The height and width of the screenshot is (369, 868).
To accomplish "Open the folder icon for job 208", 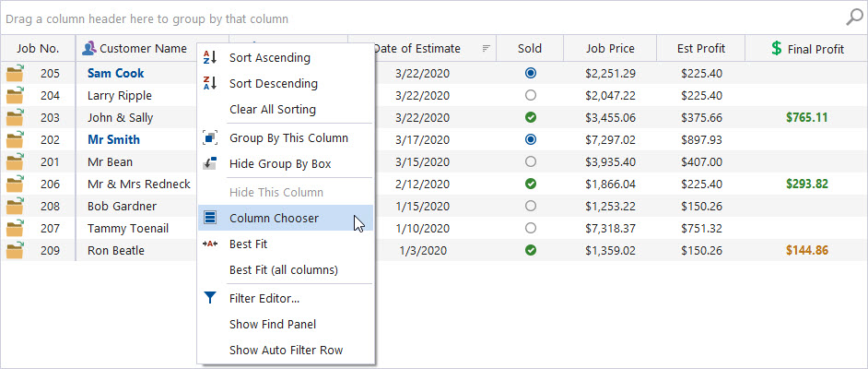I will click(x=15, y=206).
